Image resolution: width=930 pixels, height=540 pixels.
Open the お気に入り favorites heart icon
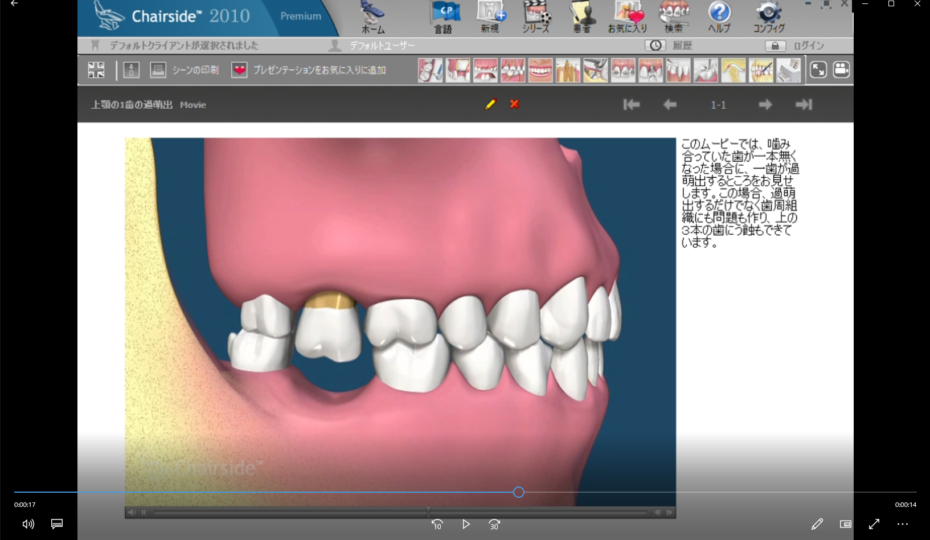coord(628,17)
